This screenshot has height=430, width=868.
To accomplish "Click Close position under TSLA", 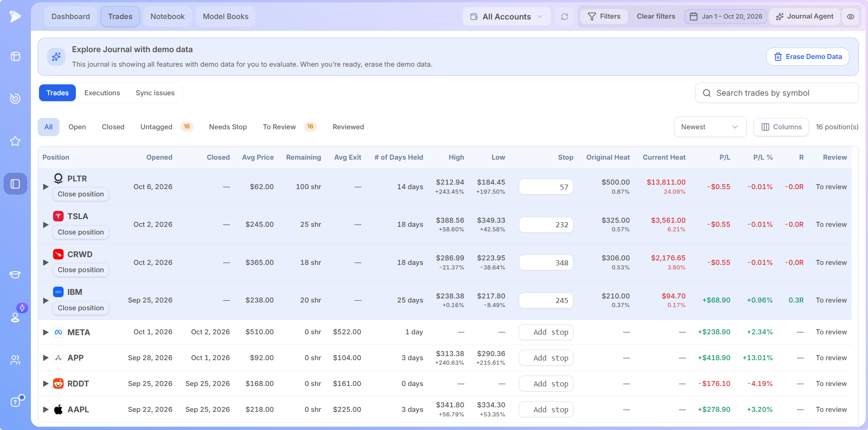I will pyautogui.click(x=81, y=232).
